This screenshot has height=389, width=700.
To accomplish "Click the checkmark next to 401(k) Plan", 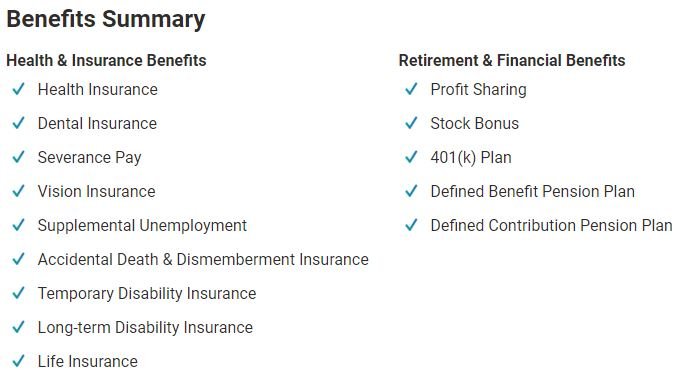I will click(411, 157).
